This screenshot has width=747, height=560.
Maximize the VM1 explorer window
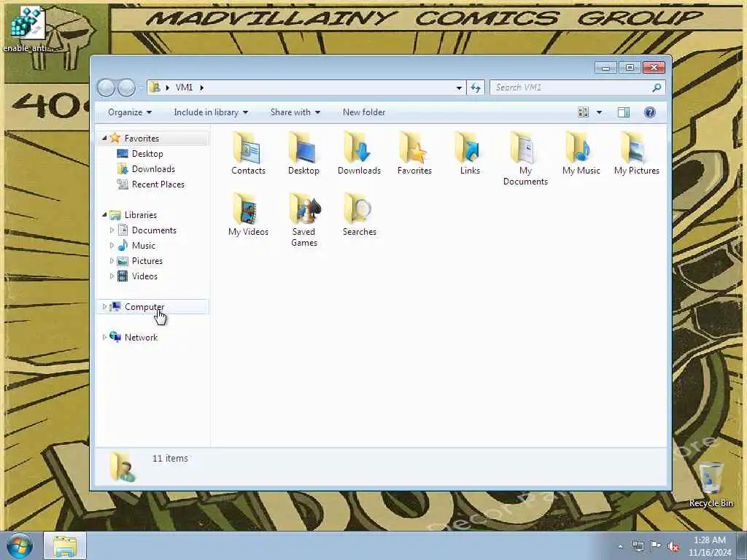[x=630, y=68]
